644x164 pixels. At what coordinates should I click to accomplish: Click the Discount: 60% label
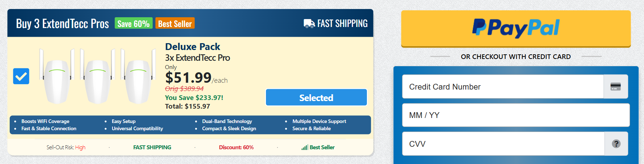click(236, 147)
